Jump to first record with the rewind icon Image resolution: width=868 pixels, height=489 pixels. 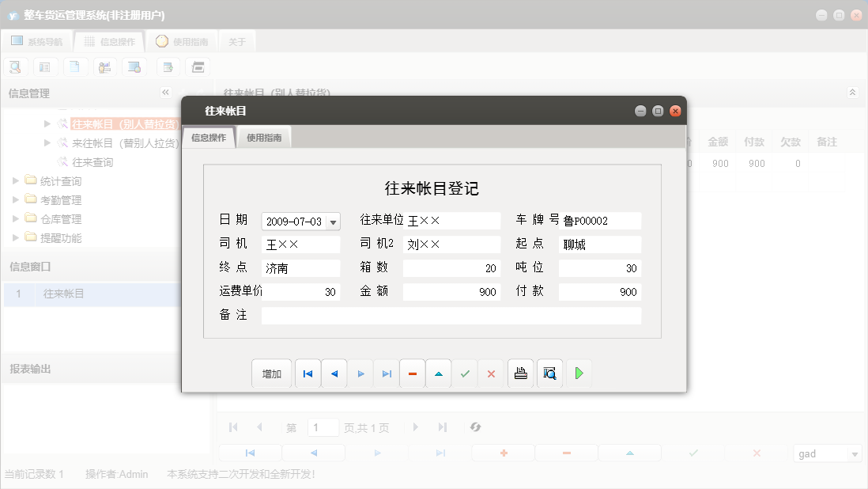coord(308,373)
